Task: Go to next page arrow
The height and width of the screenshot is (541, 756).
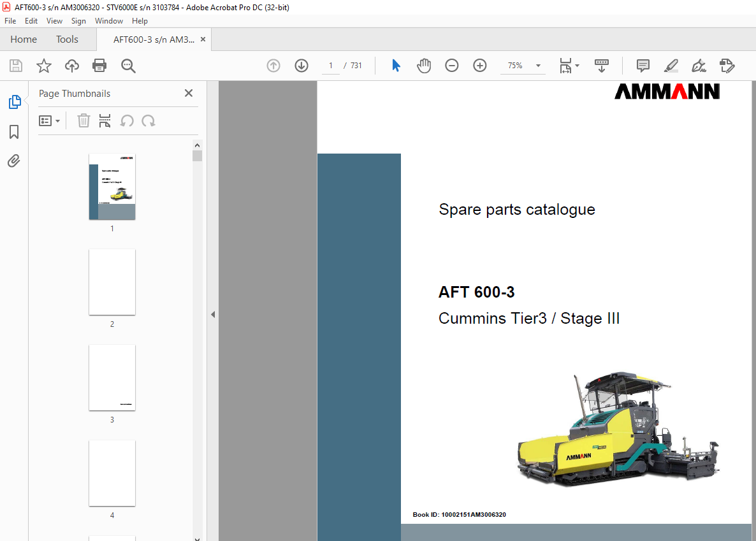Action: point(302,66)
